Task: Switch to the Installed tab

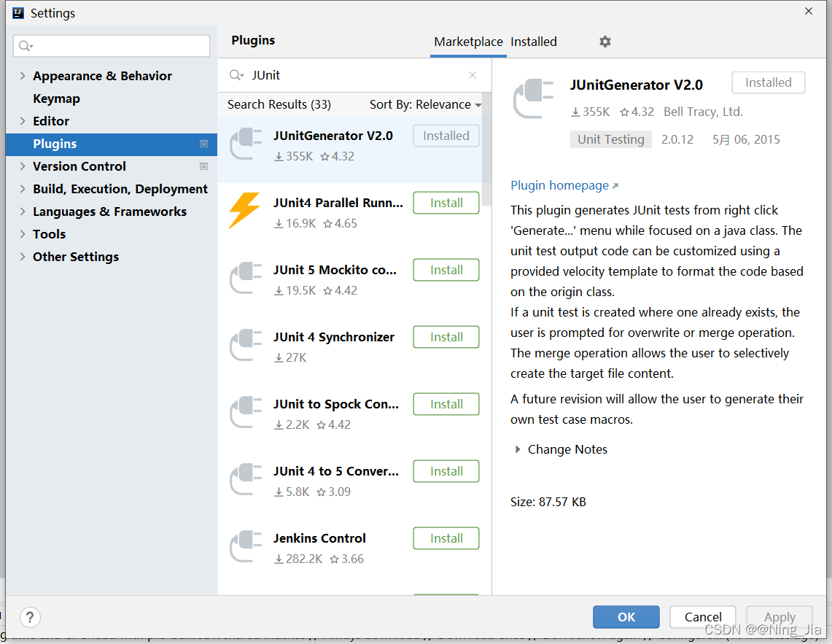Action: pos(534,42)
